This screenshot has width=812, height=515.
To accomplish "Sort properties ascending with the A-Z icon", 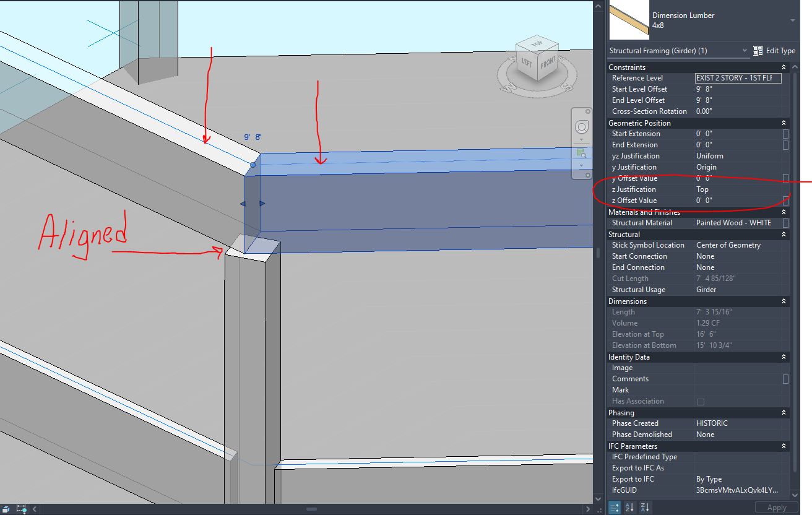I will (629, 507).
